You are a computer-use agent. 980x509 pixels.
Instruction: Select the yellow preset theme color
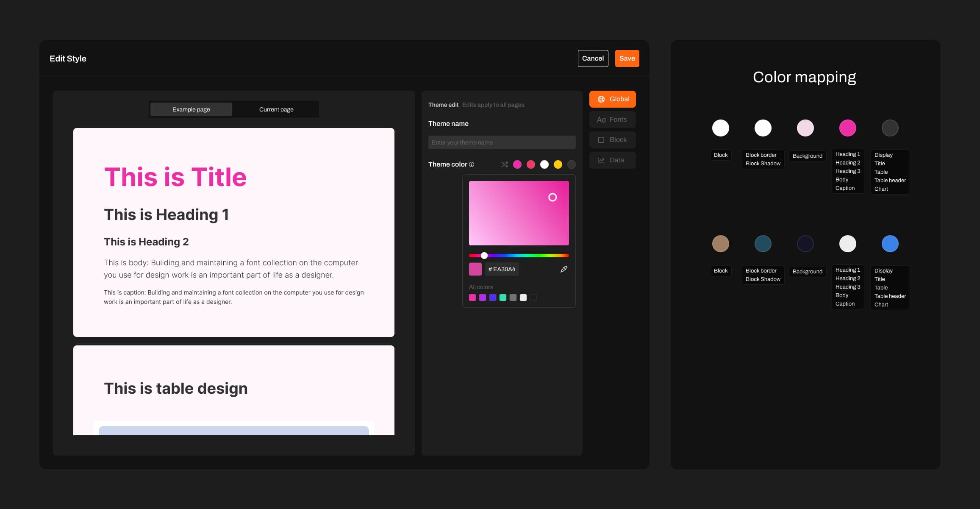tap(558, 164)
